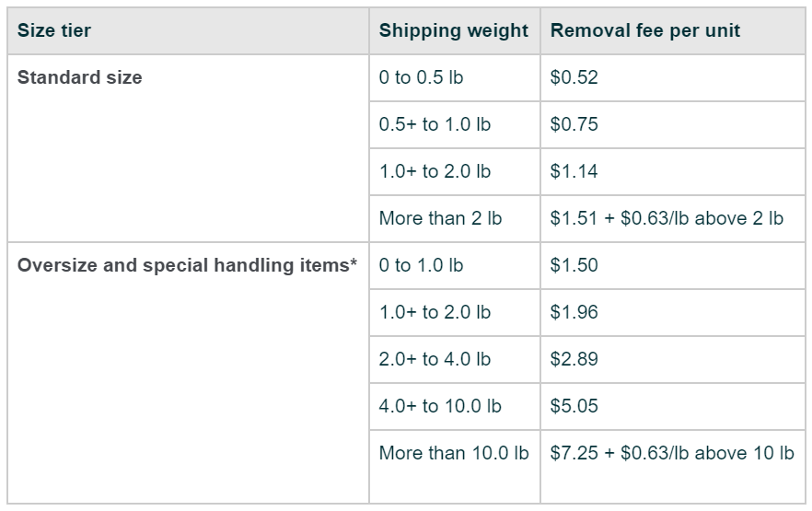Click the More than 10.0 lb cell
The height and width of the screenshot is (511, 812).
pyautogui.click(x=454, y=453)
